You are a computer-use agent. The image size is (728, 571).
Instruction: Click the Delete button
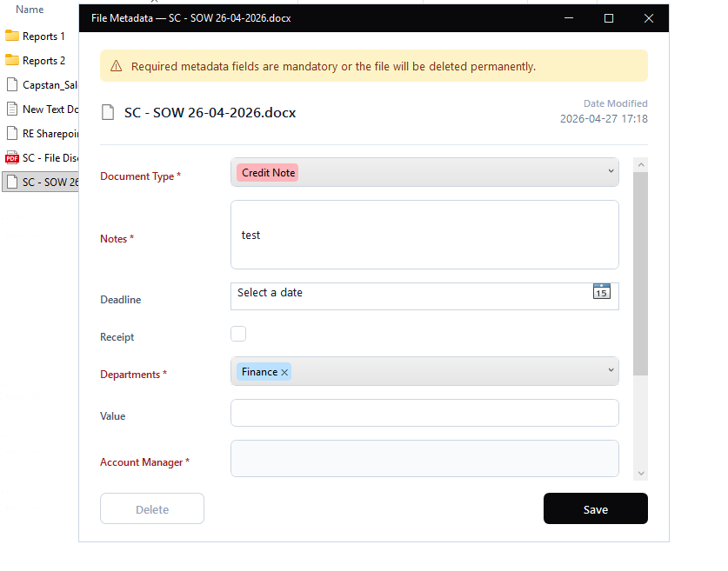click(x=152, y=509)
